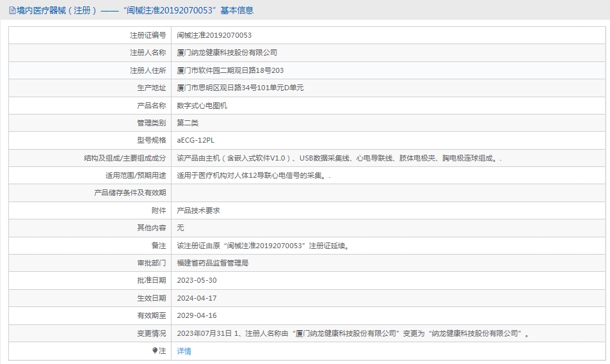610x364 pixels.
Task: Click the 型号规格 field label
Action: point(151,140)
